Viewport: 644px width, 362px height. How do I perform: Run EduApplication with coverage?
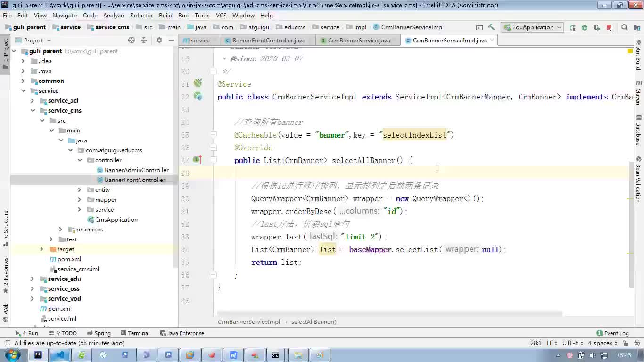click(x=597, y=27)
